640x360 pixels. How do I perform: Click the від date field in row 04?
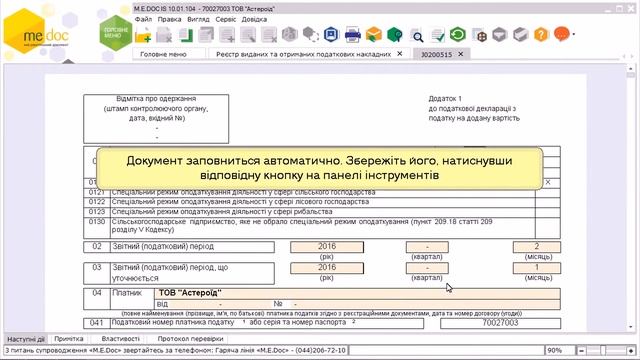pyautogui.click(x=220, y=304)
